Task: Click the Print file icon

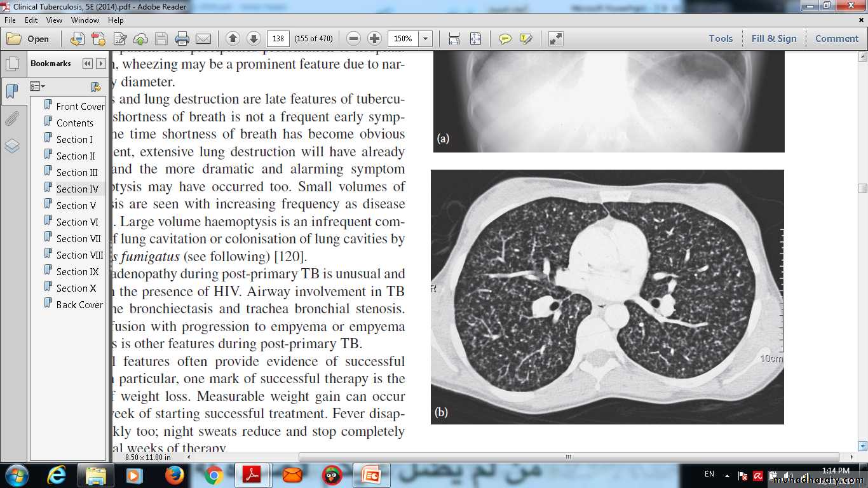Action: 182,39
